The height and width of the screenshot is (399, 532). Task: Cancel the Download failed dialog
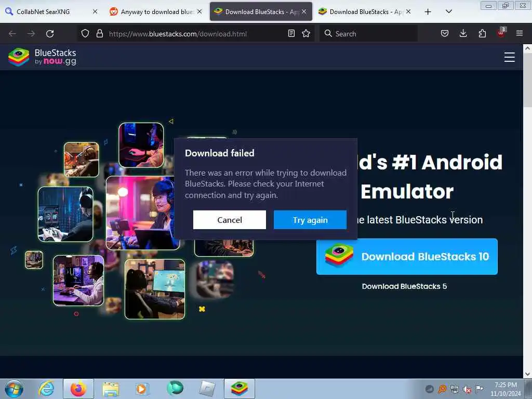(x=229, y=220)
